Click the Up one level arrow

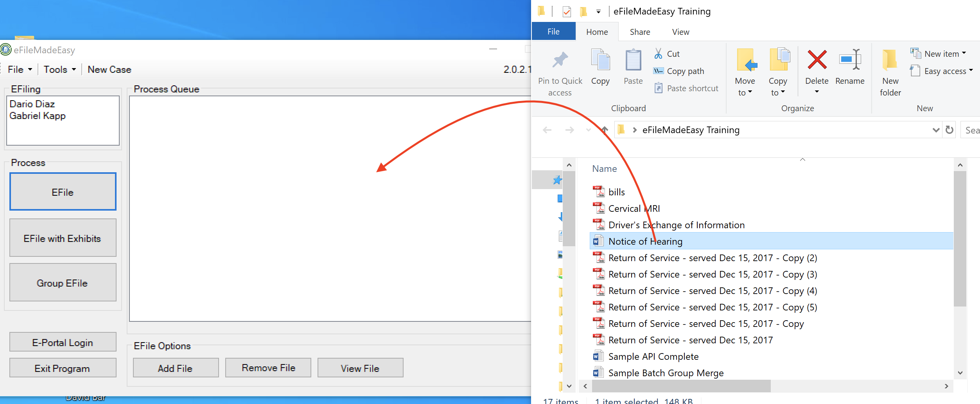coord(605,130)
